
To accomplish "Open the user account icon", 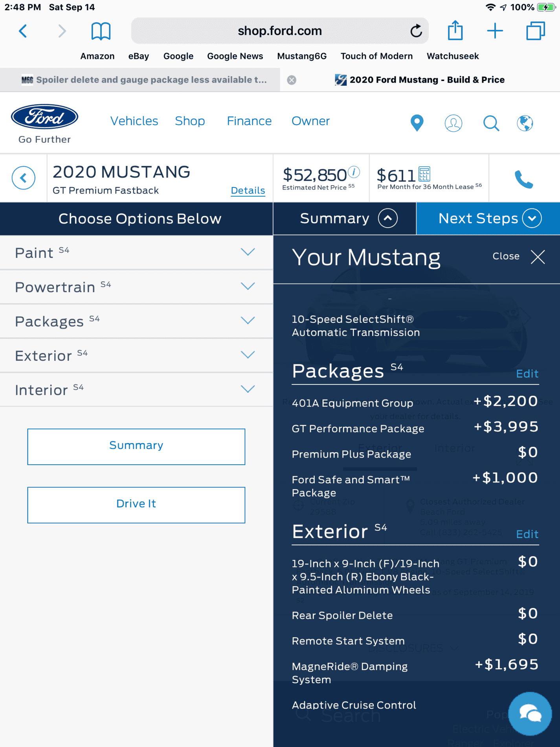I will [453, 123].
